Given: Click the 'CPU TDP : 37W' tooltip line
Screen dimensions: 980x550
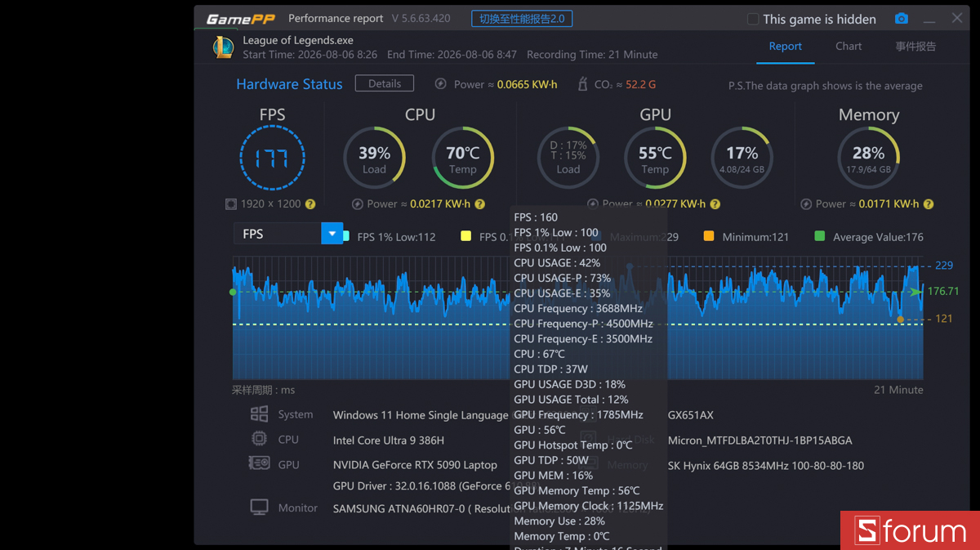Looking at the screenshot, I should (x=550, y=369).
